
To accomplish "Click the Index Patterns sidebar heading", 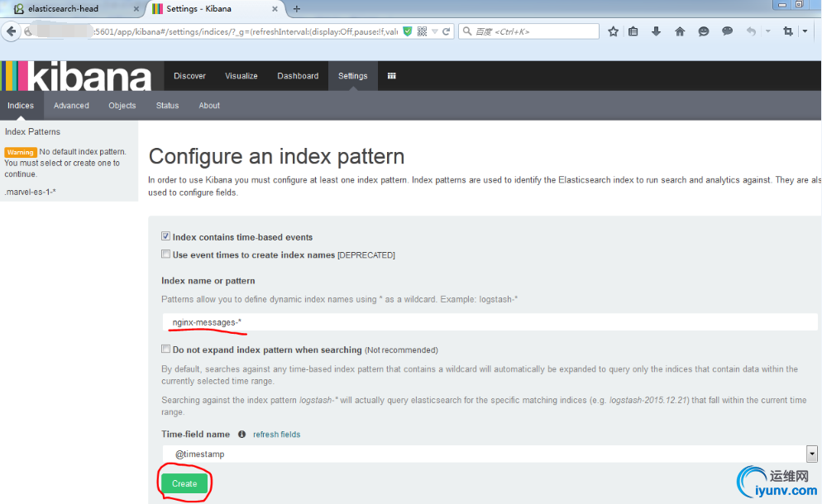I will point(32,131).
